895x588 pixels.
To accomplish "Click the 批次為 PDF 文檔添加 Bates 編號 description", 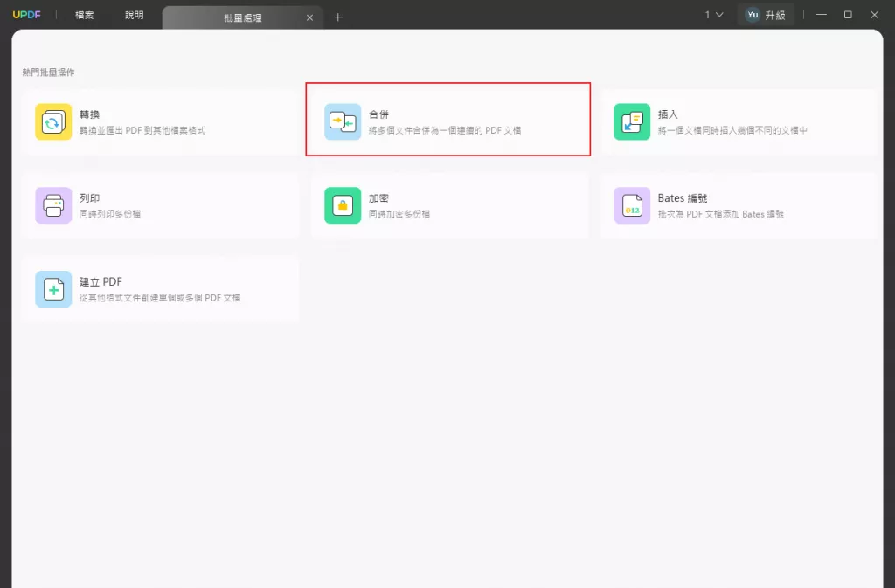I will pos(721,214).
